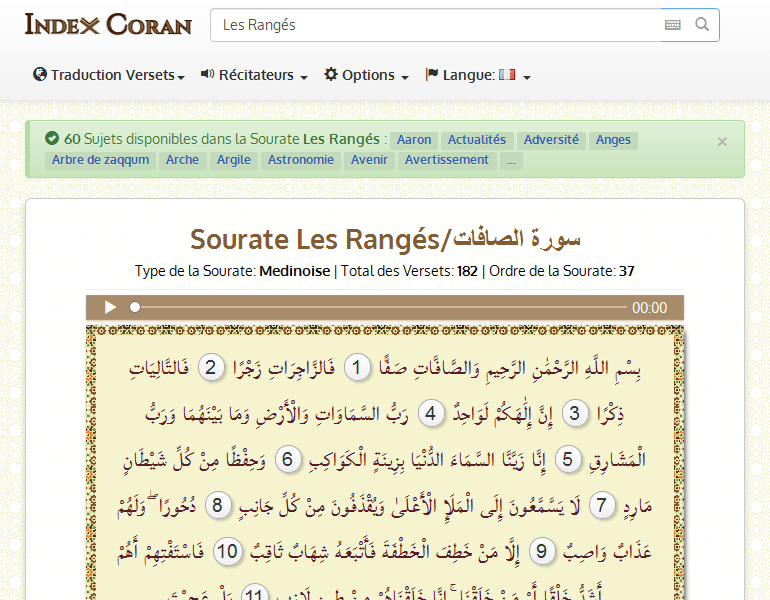
Task: Open the Aaron subject tag
Action: [414, 140]
